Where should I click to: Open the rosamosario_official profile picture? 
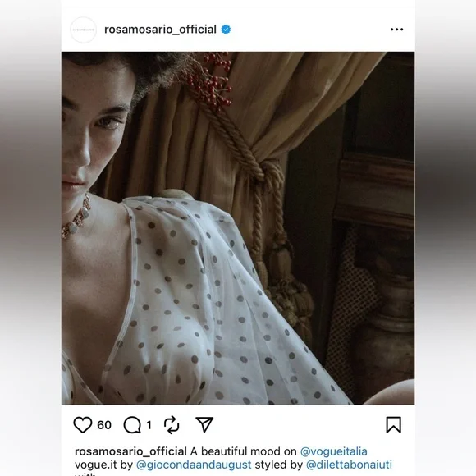click(x=84, y=30)
